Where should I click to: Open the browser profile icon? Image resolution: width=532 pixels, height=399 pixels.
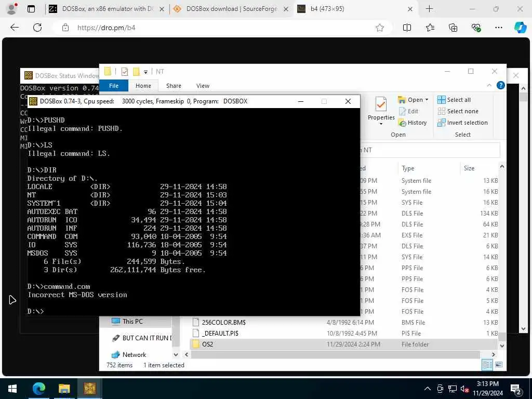point(12,9)
